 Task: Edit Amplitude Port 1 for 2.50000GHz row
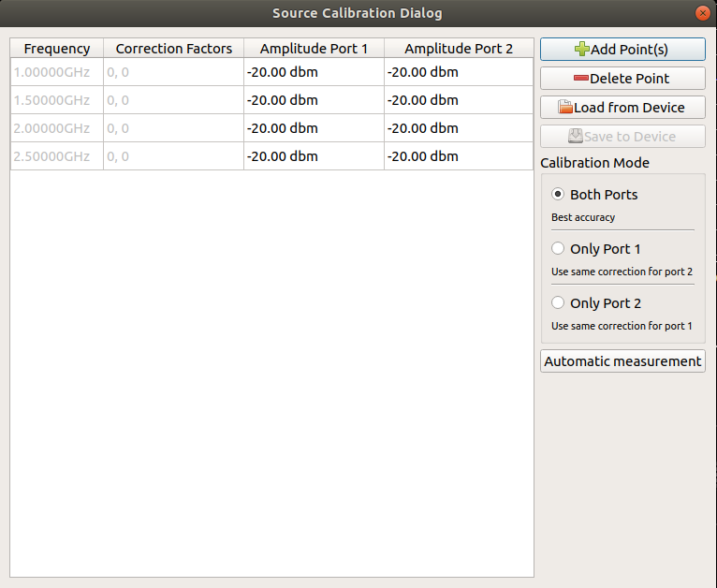(314, 156)
